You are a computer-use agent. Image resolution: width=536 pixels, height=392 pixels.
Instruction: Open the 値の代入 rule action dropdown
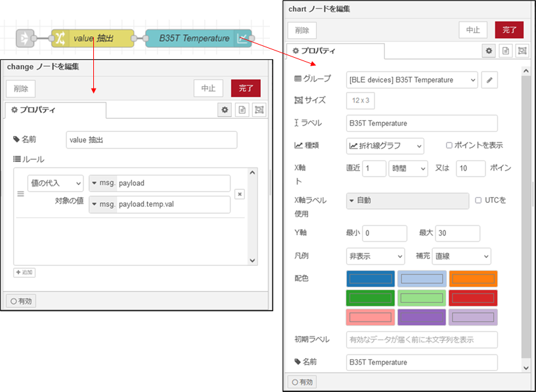pyautogui.click(x=55, y=183)
